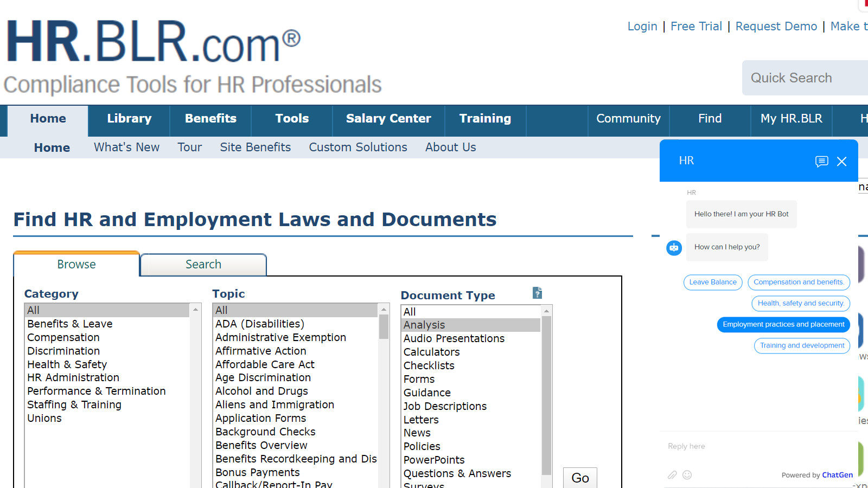Choose Health, safety and security suggestion
Screen dimensions: 868x488
pyautogui.click(x=801, y=303)
